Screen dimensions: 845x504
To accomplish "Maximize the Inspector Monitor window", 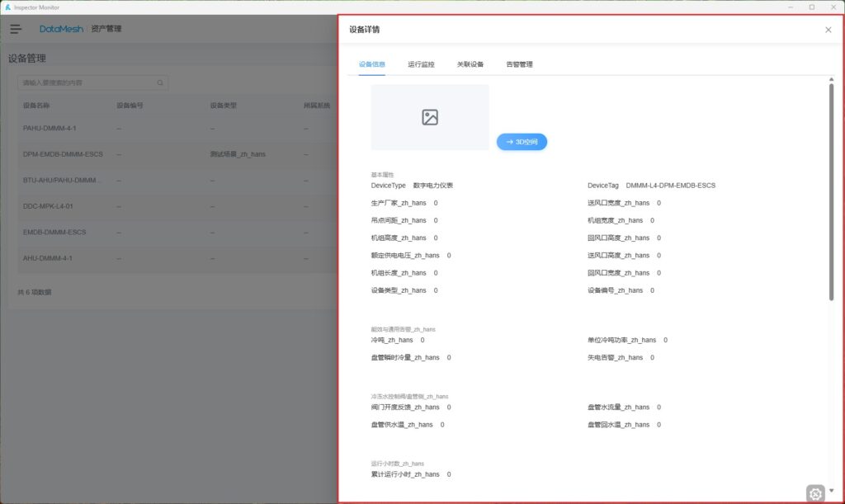I will click(811, 7).
